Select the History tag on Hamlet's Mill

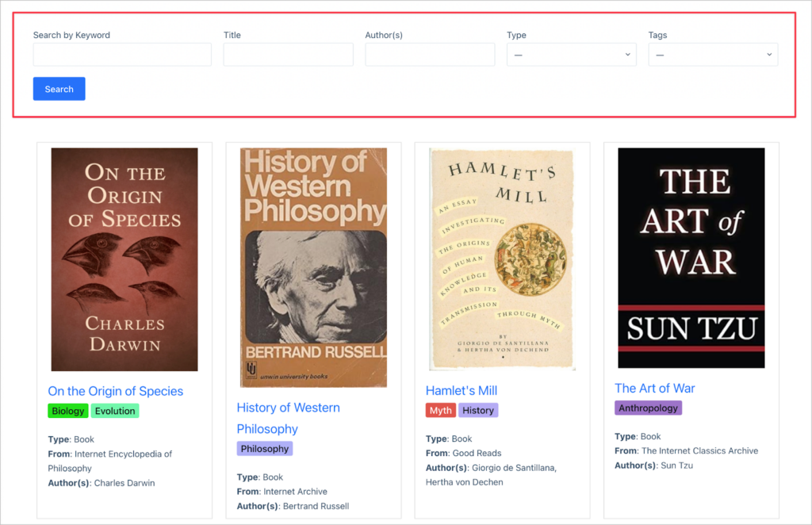478,411
